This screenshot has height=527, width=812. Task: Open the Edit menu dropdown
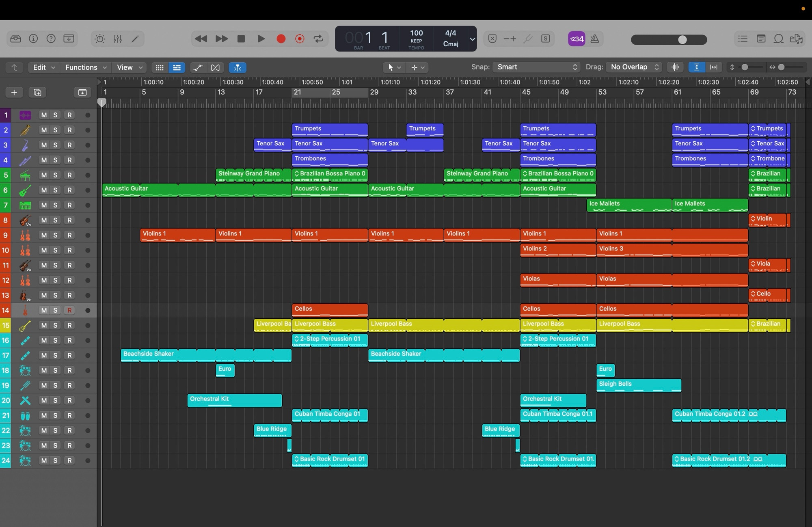(x=44, y=67)
